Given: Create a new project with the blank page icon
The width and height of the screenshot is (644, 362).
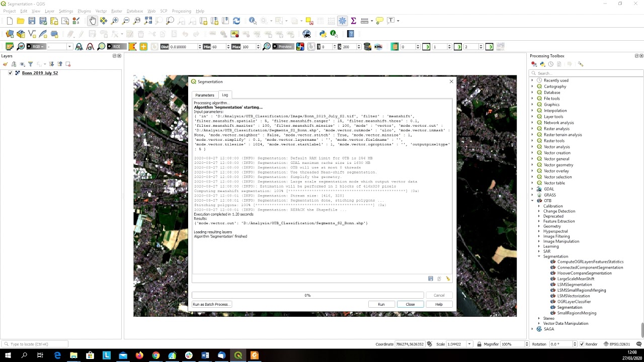Looking at the screenshot, I should click(x=10, y=21).
